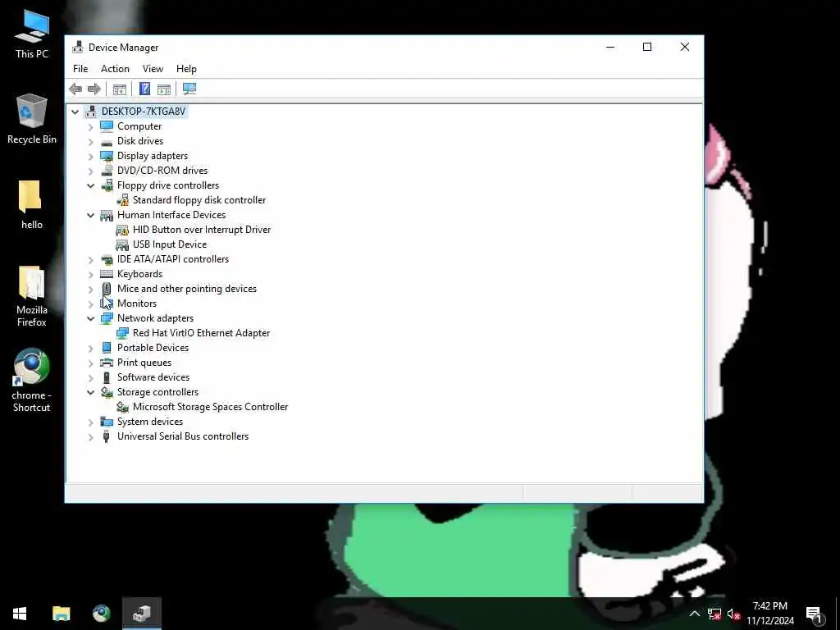Select the Keyboards category label
840x630 pixels.
tap(139, 274)
